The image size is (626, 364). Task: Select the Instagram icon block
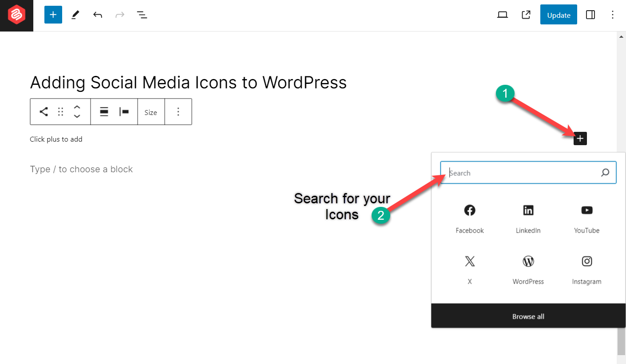(586, 261)
